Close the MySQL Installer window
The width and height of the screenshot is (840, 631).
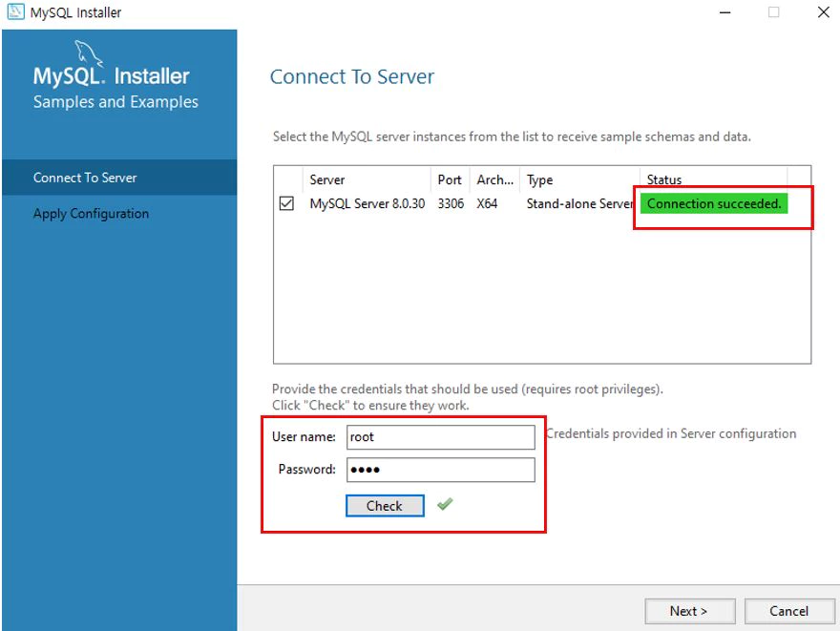click(x=824, y=12)
